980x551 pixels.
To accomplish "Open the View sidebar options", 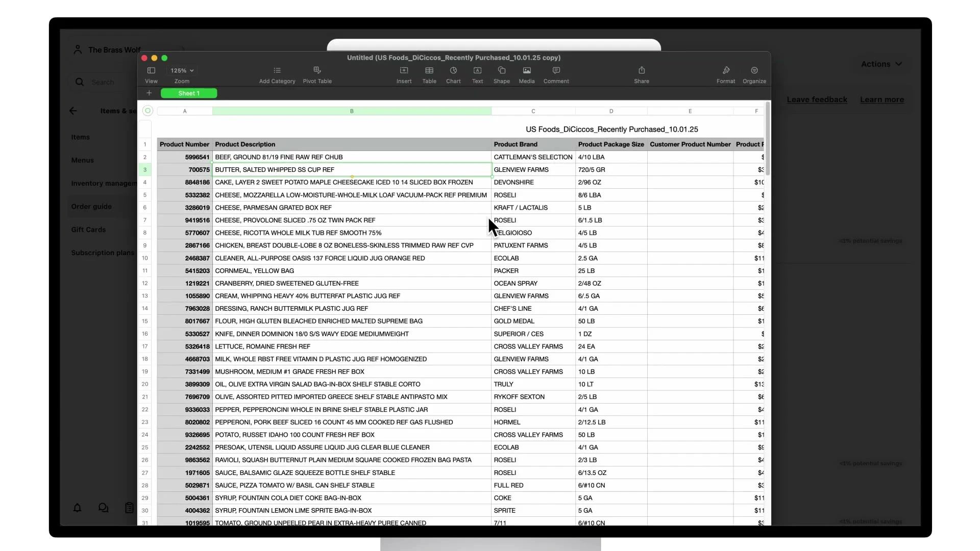I will tap(151, 71).
